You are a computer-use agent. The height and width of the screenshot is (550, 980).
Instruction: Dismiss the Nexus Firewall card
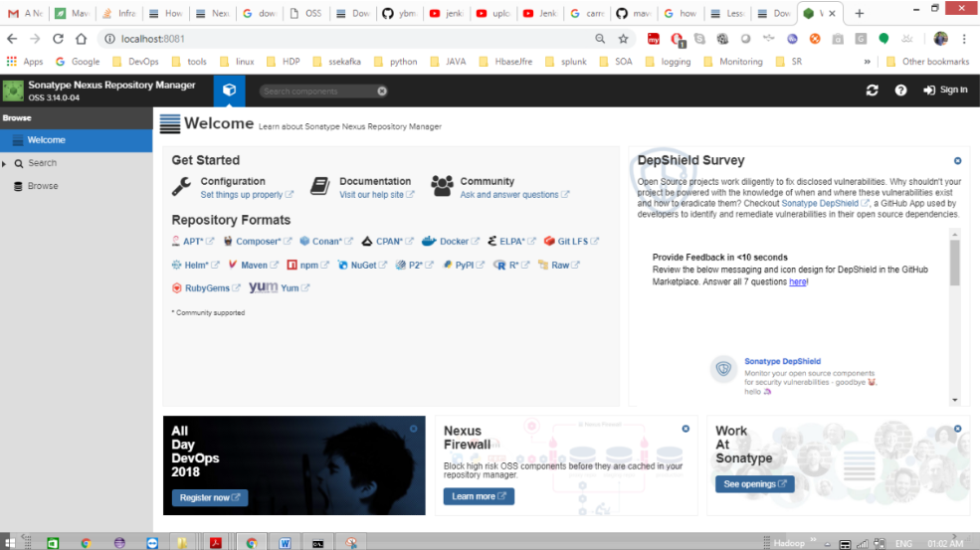(x=686, y=429)
